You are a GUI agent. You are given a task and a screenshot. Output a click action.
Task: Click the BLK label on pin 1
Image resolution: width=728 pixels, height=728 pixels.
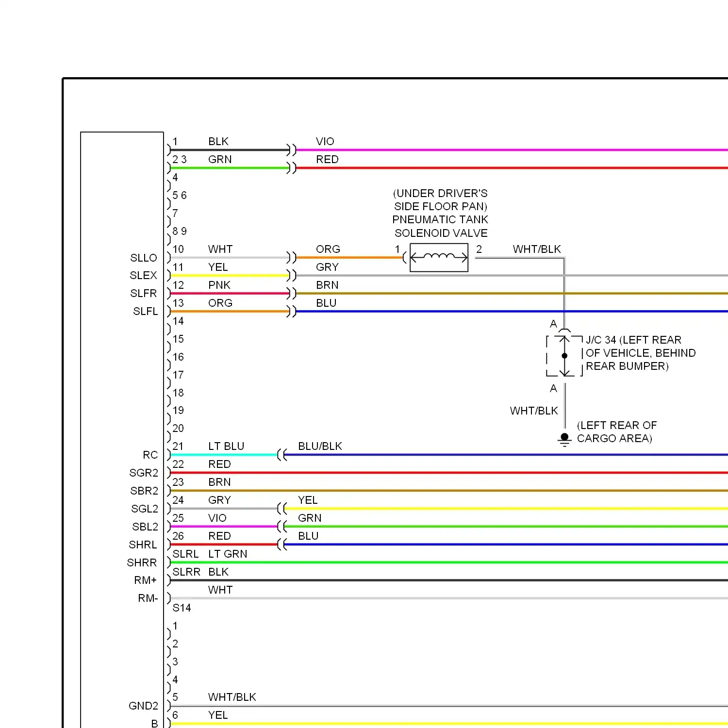(218, 141)
